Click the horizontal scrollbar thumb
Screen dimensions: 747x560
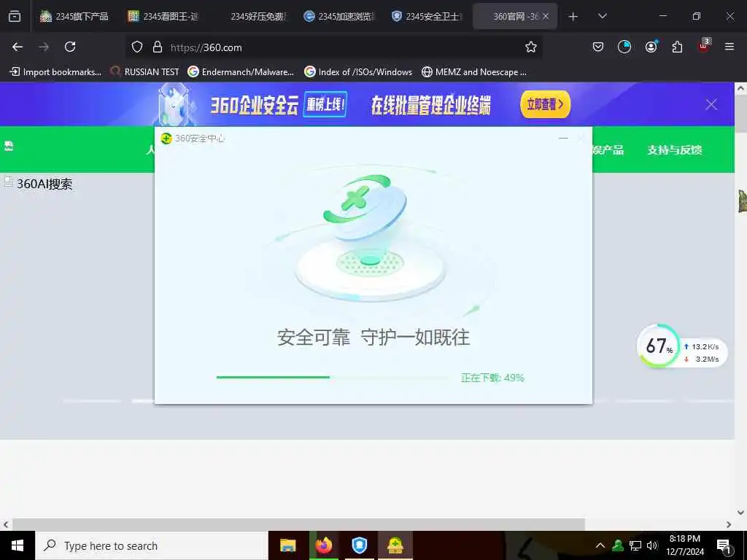point(298,524)
